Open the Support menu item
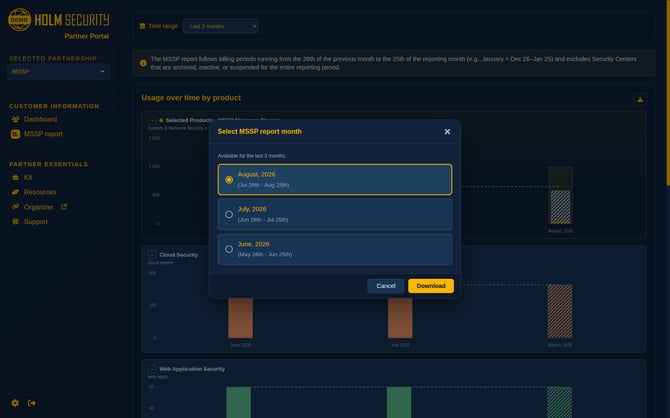 pos(35,222)
